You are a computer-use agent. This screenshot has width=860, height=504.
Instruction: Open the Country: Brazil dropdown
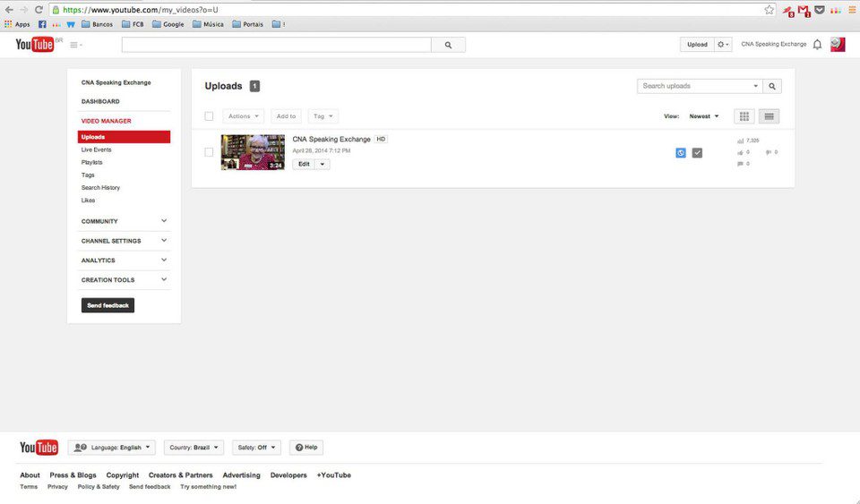click(x=193, y=448)
